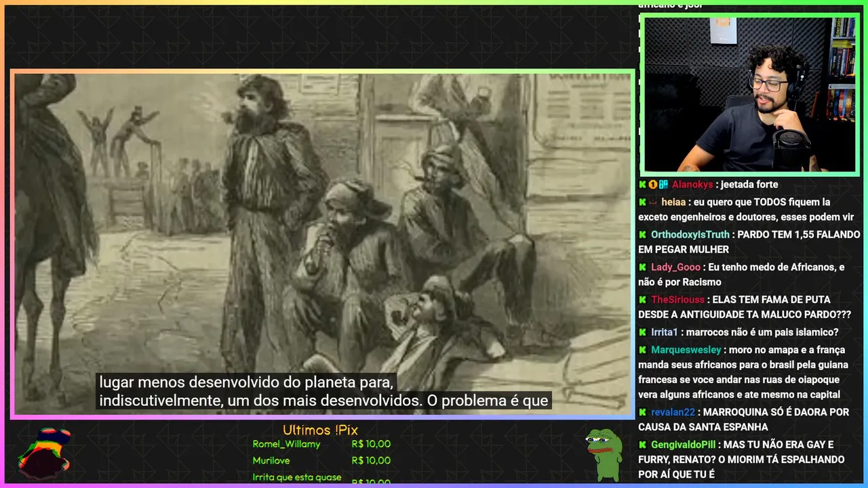Viewport: 868px width, 488px height.
Task: Click the orange number-one badge next to Alanokys
Action: 652,184
